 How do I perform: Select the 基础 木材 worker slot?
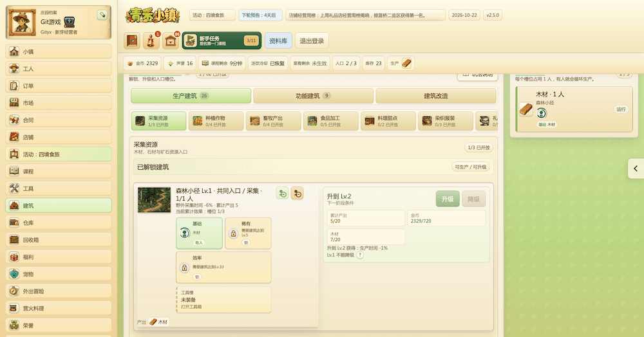[x=199, y=233]
